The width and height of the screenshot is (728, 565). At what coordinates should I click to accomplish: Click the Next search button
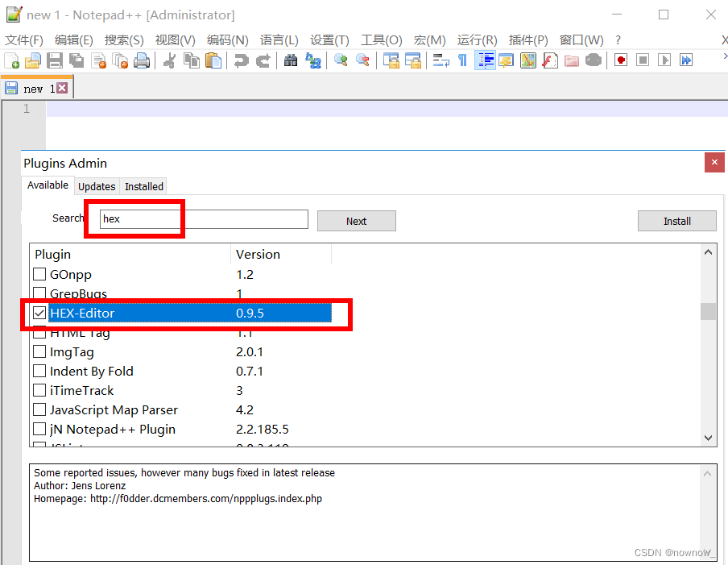point(356,219)
